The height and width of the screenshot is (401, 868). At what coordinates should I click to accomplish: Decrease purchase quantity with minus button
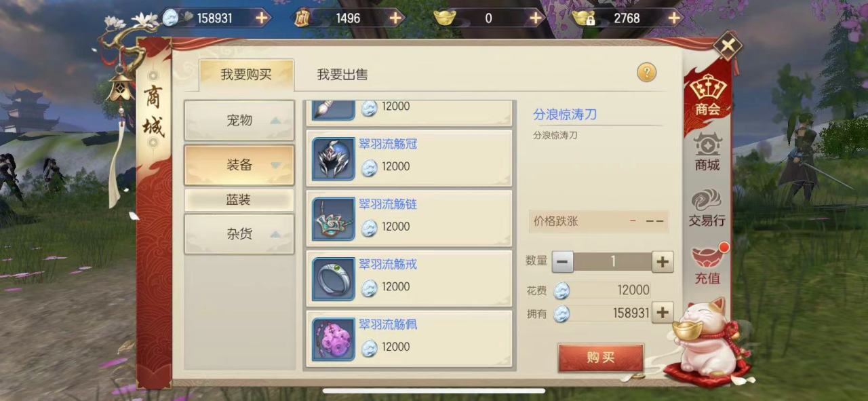pos(563,261)
